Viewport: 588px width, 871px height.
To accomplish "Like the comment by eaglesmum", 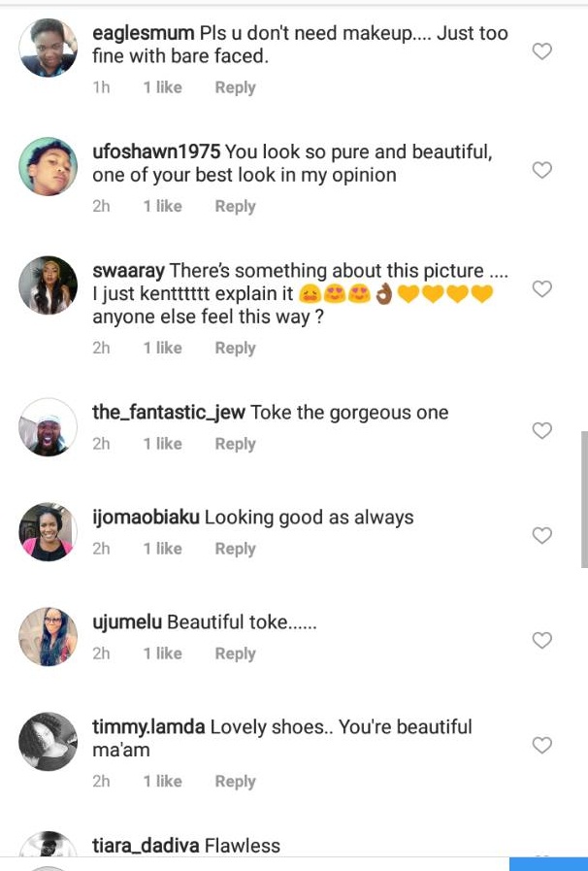I will click(542, 51).
